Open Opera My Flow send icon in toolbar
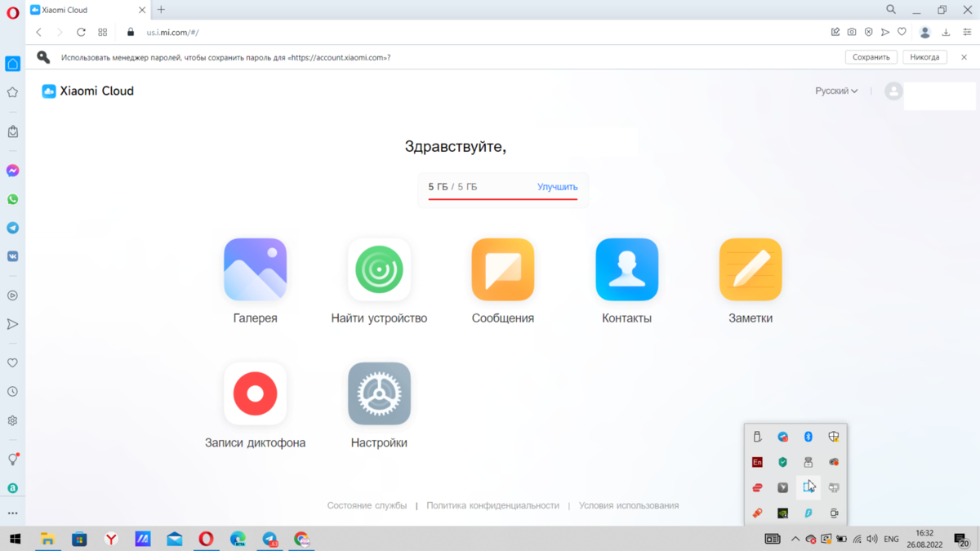 pyautogui.click(x=884, y=33)
